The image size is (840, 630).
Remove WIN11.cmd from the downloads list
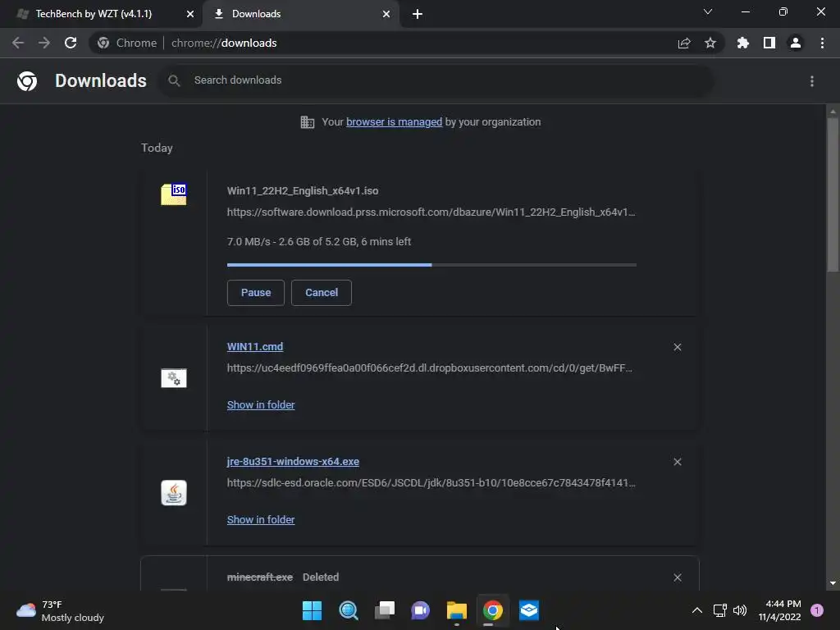coord(677,347)
